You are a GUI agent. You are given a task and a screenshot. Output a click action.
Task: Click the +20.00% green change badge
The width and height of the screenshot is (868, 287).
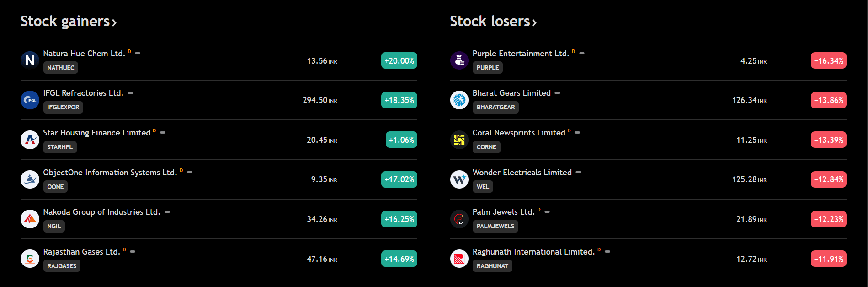[399, 60]
